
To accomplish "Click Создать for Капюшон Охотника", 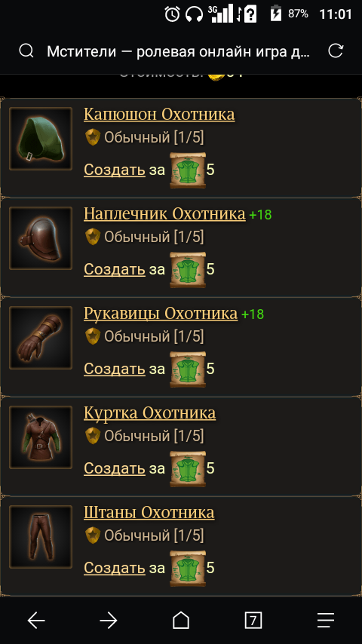I will coord(114,170).
